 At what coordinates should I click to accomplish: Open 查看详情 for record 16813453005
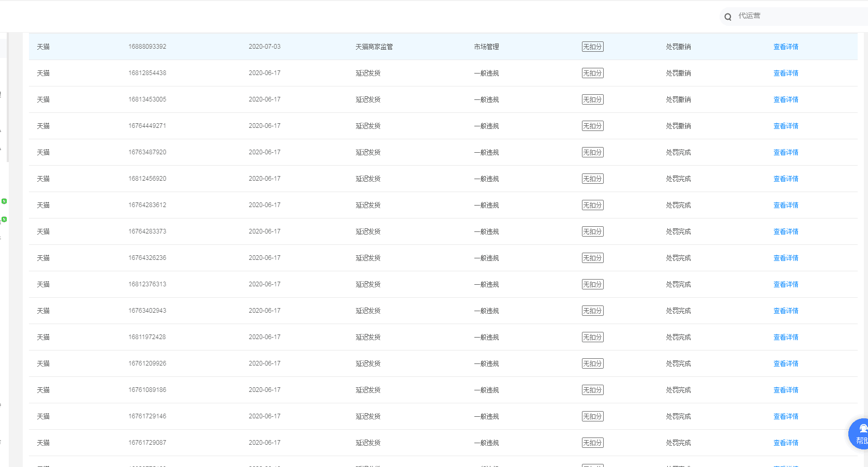[x=786, y=99]
